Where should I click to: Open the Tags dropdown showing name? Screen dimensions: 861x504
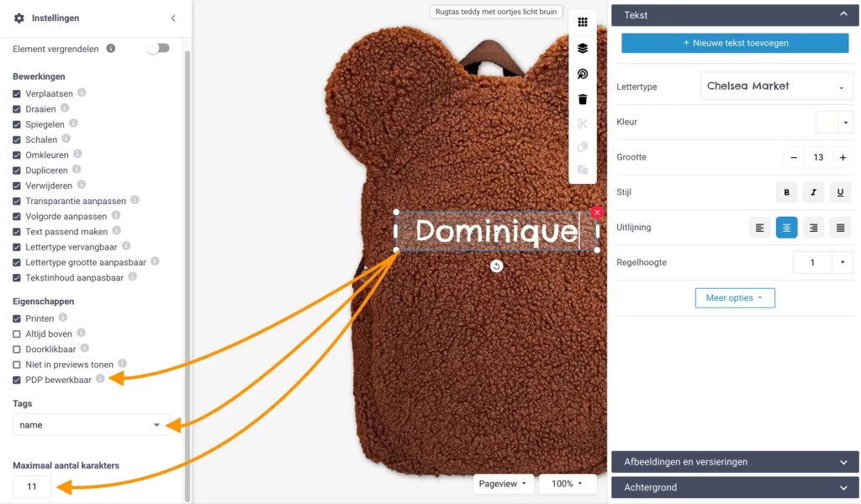(90, 424)
